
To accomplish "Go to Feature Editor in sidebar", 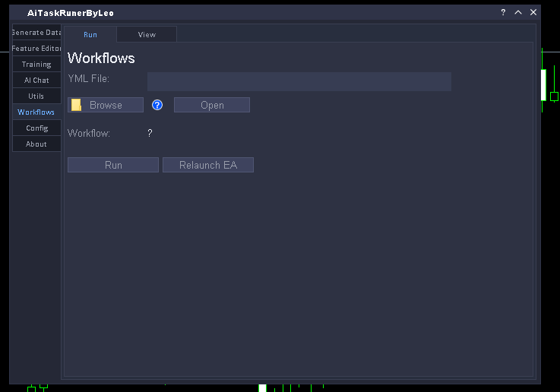I will tap(36, 49).
